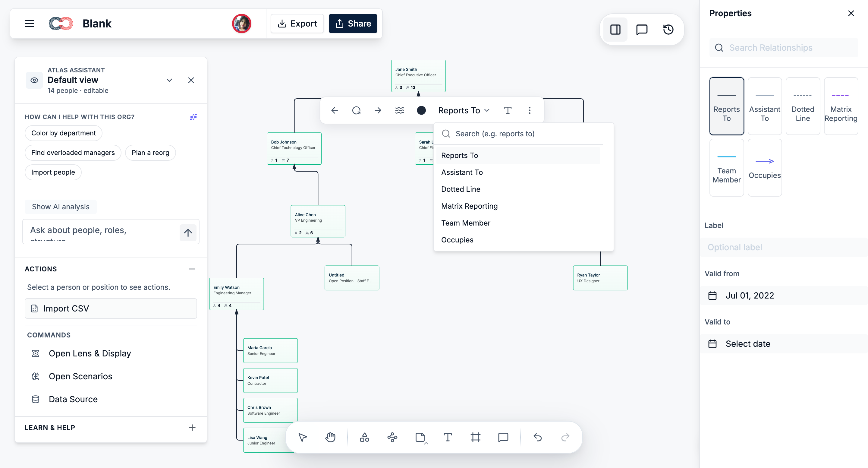This screenshot has height=468, width=868.
Task: Click Plan a reorg suggestion
Action: coord(150,153)
